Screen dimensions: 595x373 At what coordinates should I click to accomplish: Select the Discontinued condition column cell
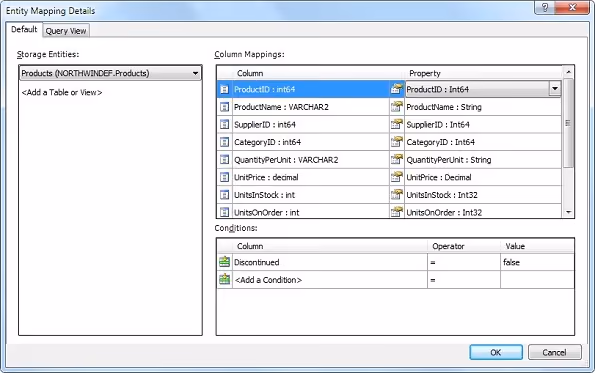[329, 262]
